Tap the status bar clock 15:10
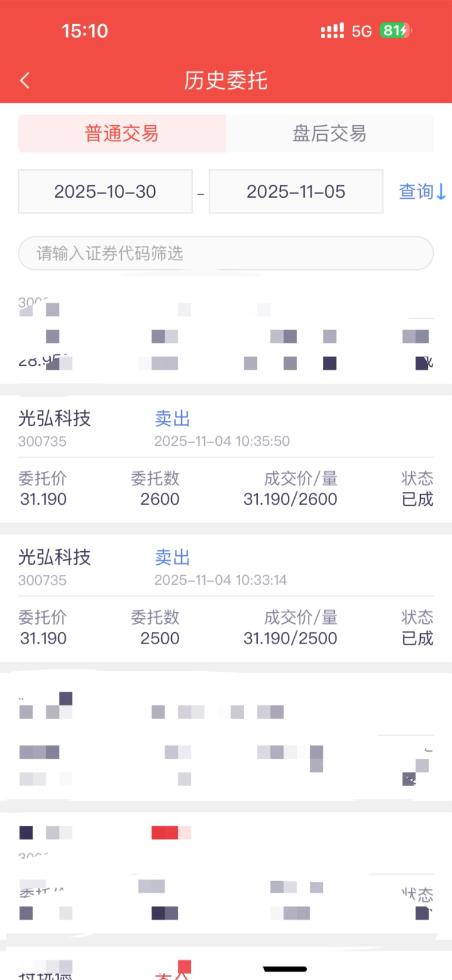Viewport: 452px width, 980px height. [x=85, y=31]
